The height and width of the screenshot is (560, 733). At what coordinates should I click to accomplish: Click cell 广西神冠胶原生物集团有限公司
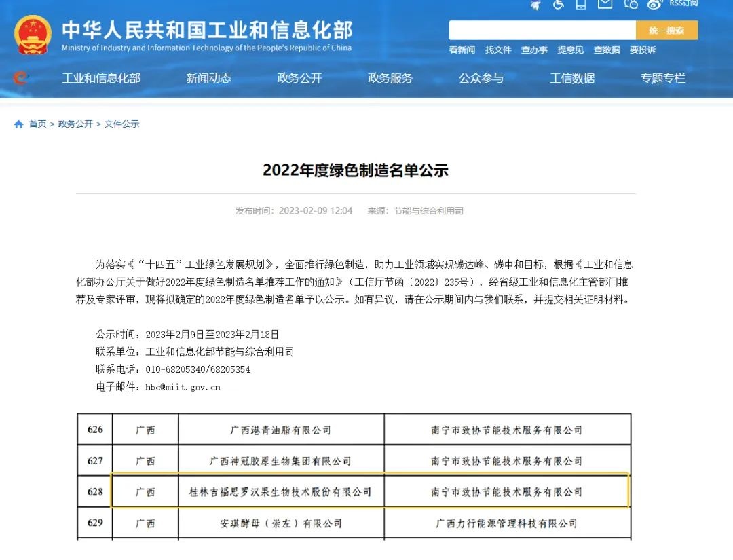[280, 461]
